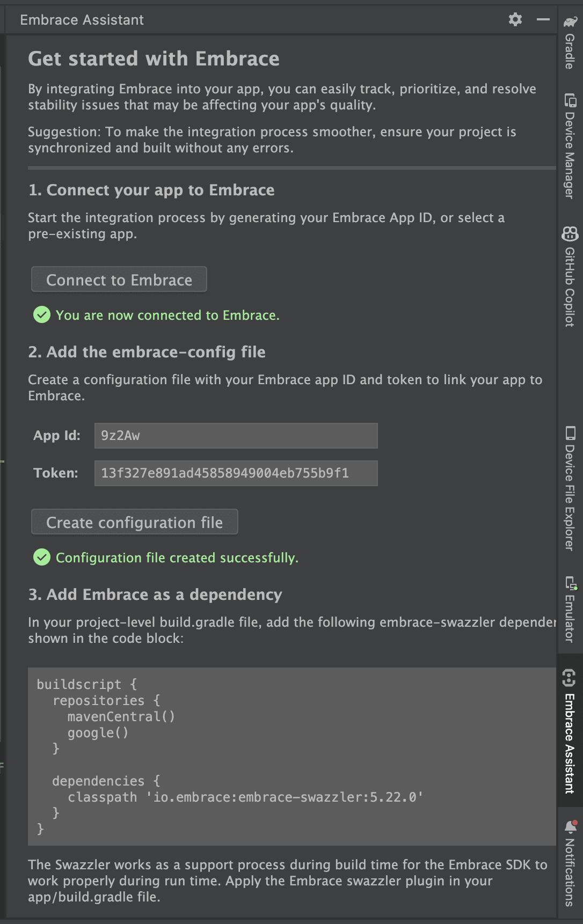Viewport: 583px width, 924px height.
Task: Click the 'Add Embrace as a dependency' heading
Action: pos(156,595)
